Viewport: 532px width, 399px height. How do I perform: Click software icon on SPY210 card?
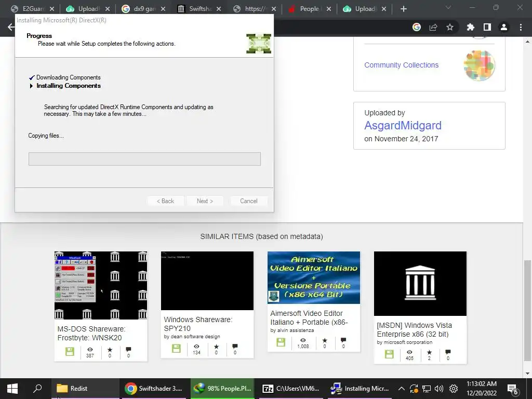point(177,349)
